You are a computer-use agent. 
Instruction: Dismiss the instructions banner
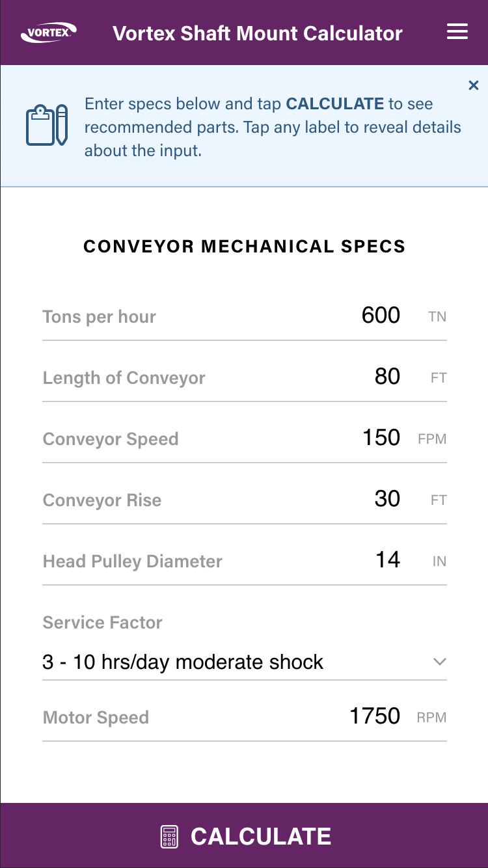[474, 85]
